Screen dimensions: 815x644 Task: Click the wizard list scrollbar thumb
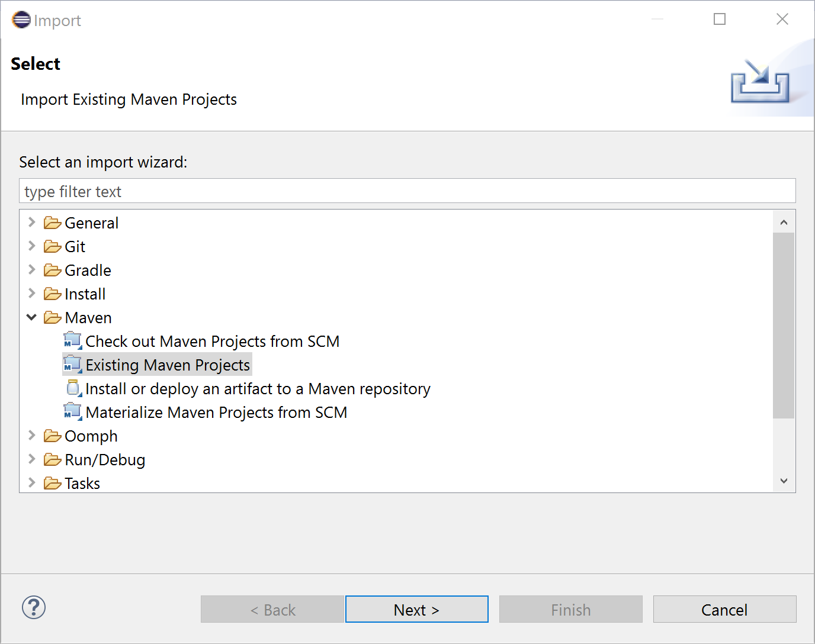click(784, 326)
